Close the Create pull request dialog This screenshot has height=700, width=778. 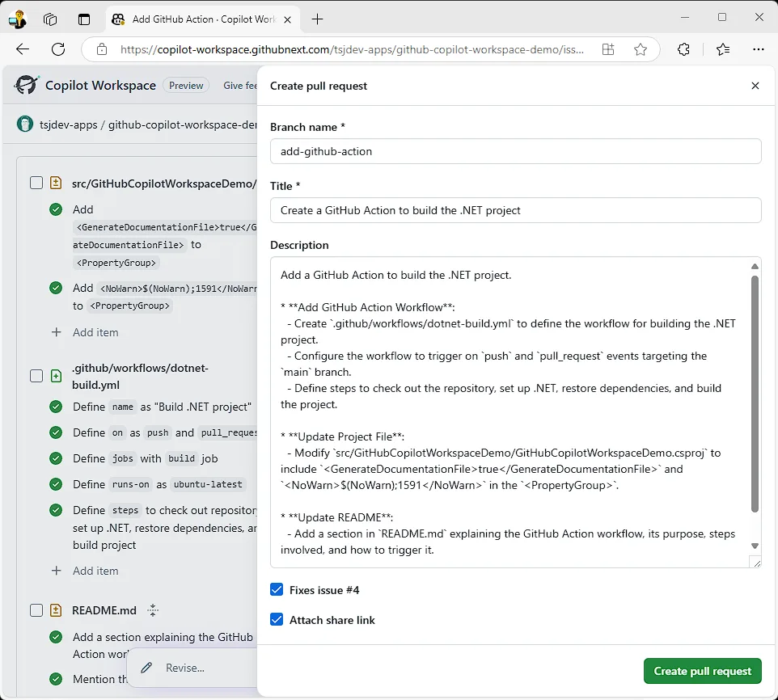(x=755, y=86)
